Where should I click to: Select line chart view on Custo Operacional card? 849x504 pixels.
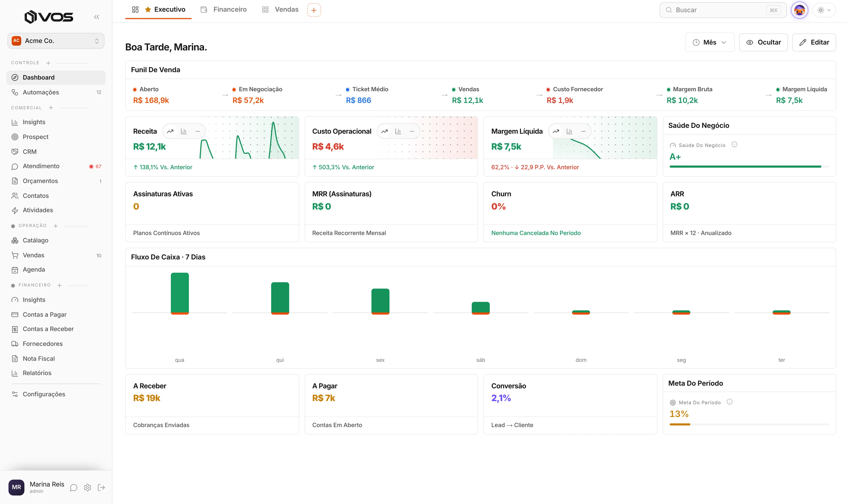(x=384, y=131)
